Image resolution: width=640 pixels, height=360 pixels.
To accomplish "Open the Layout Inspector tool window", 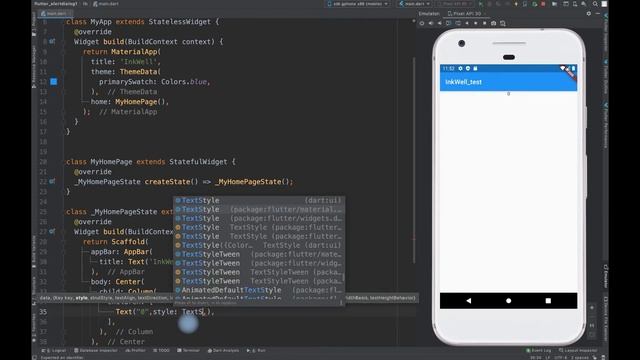I will (578, 350).
